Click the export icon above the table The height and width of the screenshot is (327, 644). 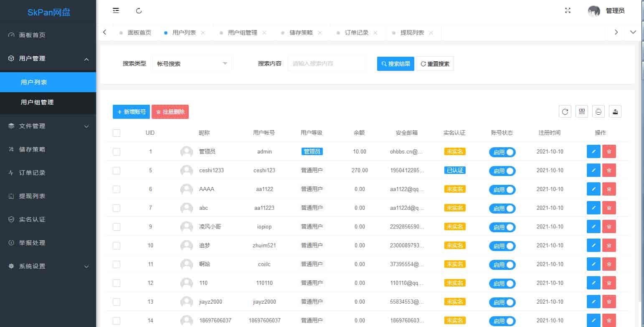pos(615,111)
